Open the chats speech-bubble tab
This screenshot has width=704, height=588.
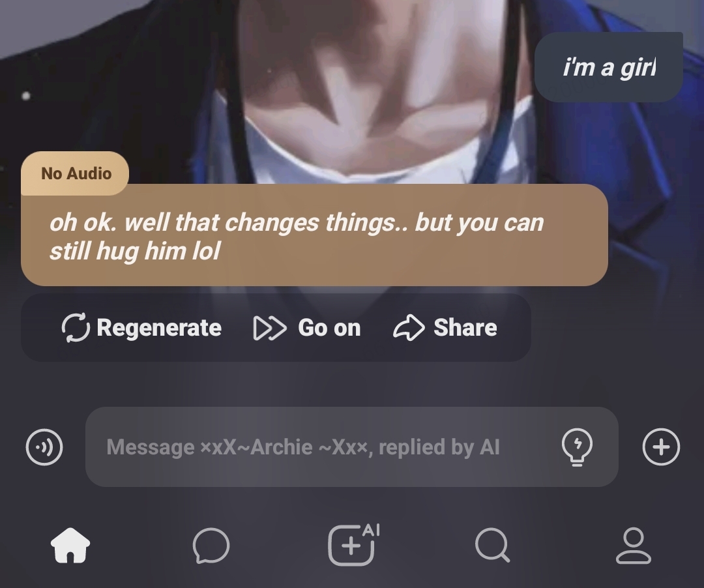coord(211,546)
